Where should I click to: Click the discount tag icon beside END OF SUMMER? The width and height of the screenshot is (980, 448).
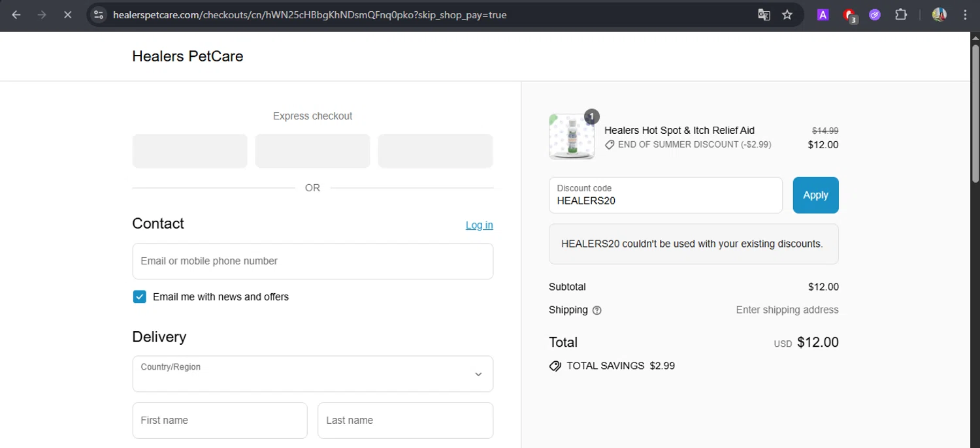tap(610, 145)
